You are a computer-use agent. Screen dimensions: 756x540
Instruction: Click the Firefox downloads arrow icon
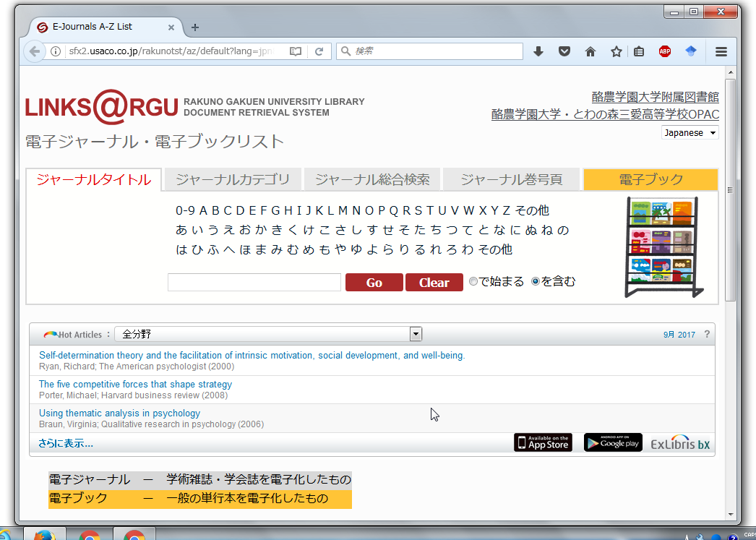(x=538, y=51)
